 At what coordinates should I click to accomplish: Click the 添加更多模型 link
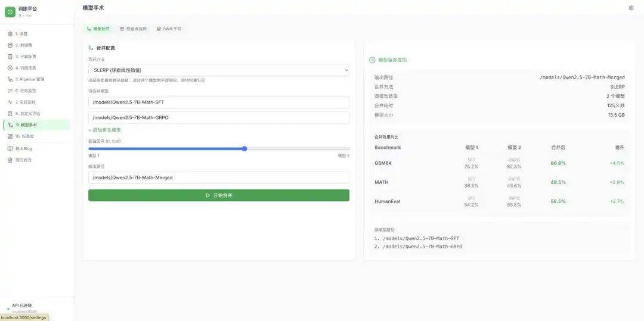(x=105, y=130)
